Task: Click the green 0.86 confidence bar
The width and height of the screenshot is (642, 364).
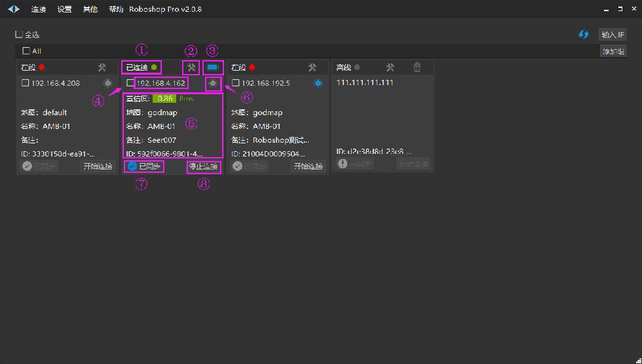Action: 165,99
